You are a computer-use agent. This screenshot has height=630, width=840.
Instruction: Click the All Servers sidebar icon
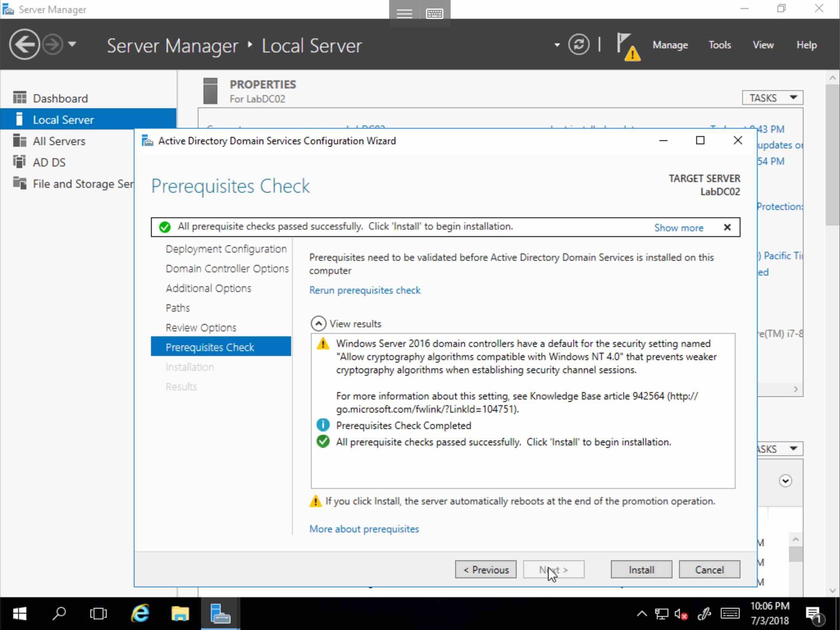click(19, 140)
